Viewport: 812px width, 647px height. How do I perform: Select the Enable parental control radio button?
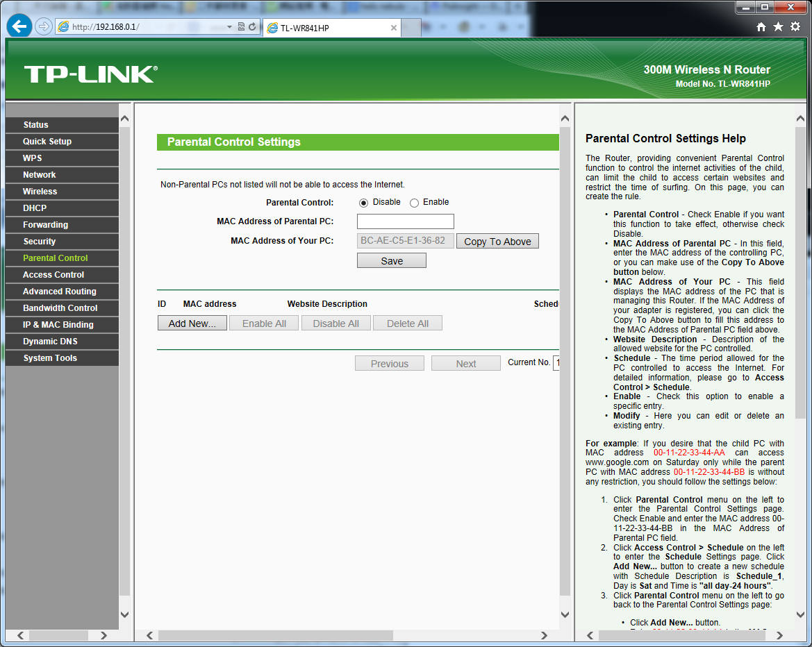(x=414, y=203)
